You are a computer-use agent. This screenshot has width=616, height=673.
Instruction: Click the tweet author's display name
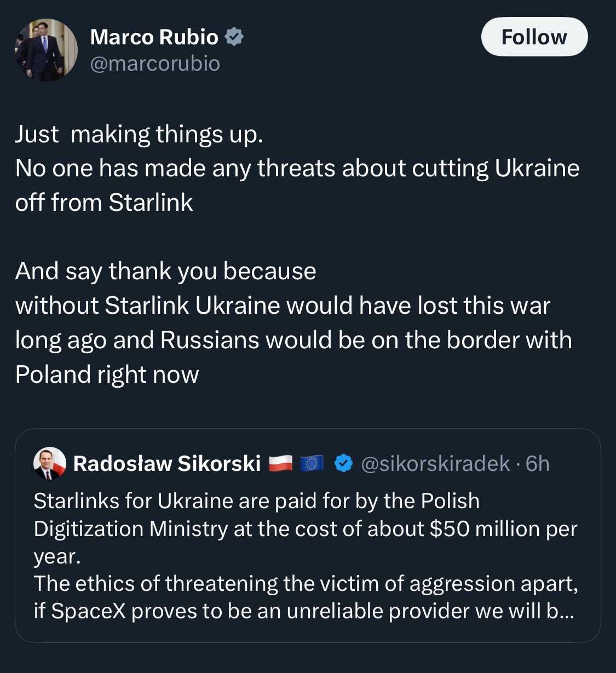click(x=154, y=37)
